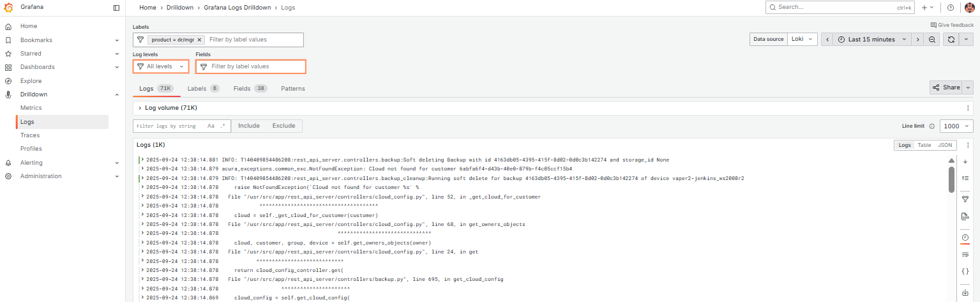Remove the product = dr/mgr label filter
This screenshot has width=980, height=302.
[200, 40]
